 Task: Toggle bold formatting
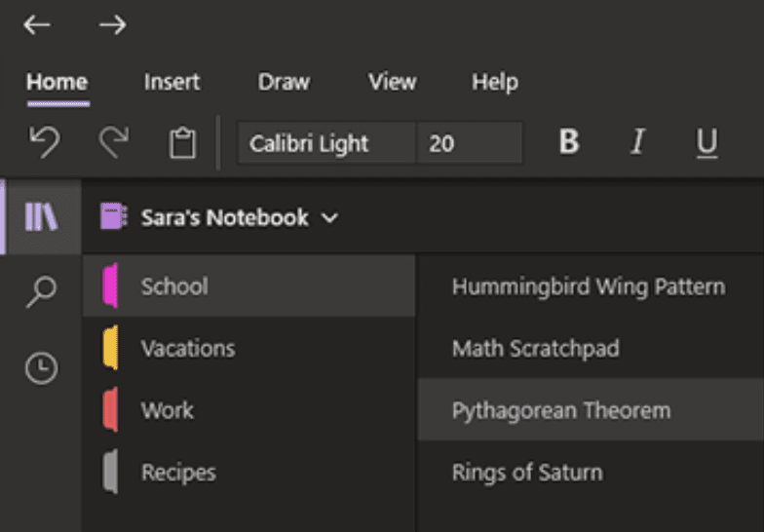click(569, 142)
